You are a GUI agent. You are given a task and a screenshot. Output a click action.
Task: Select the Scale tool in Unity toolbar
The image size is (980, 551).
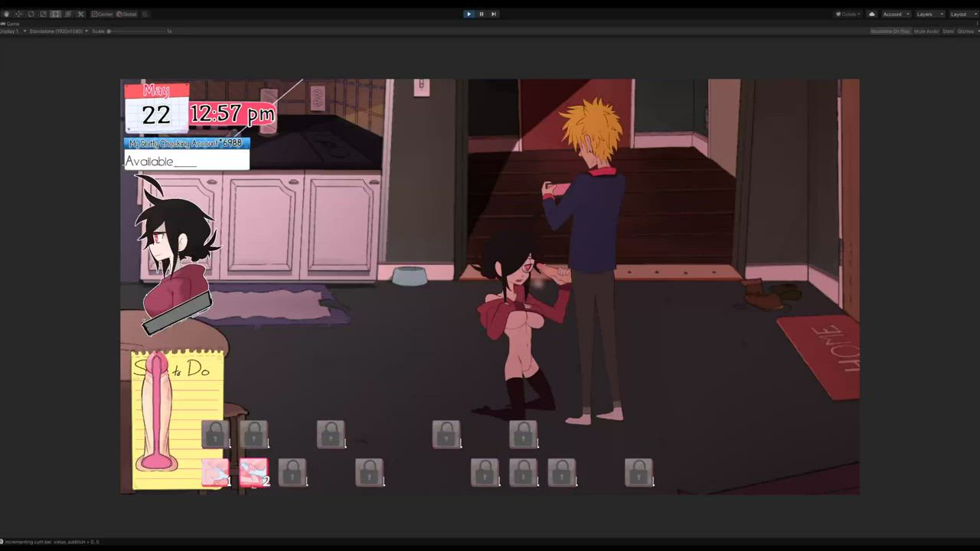[x=43, y=14]
